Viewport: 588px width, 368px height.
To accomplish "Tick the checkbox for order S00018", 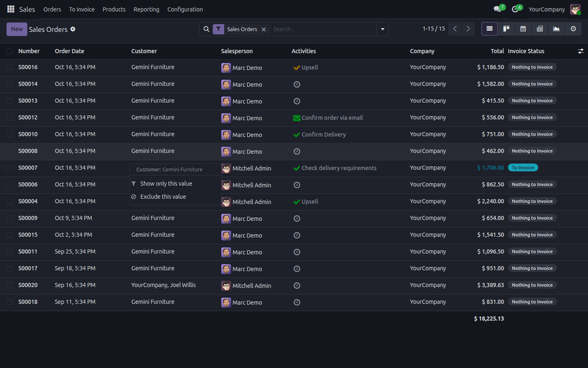I will pos(9,302).
